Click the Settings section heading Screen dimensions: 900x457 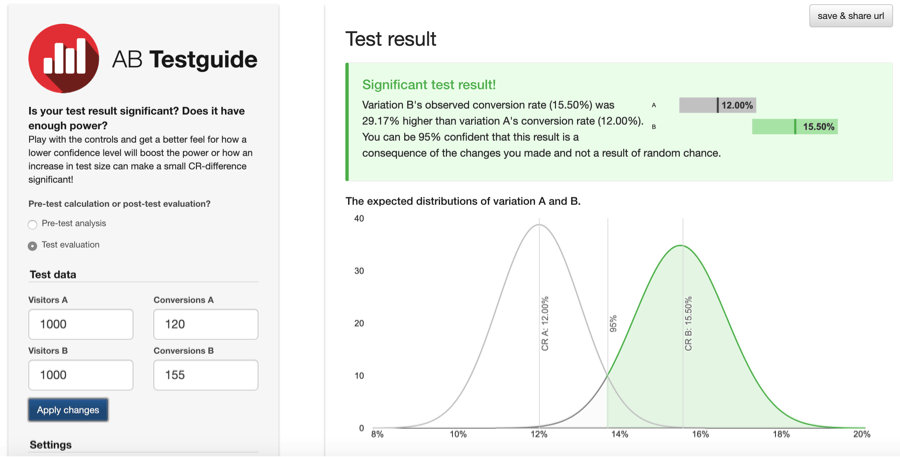(x=50, y=445)
